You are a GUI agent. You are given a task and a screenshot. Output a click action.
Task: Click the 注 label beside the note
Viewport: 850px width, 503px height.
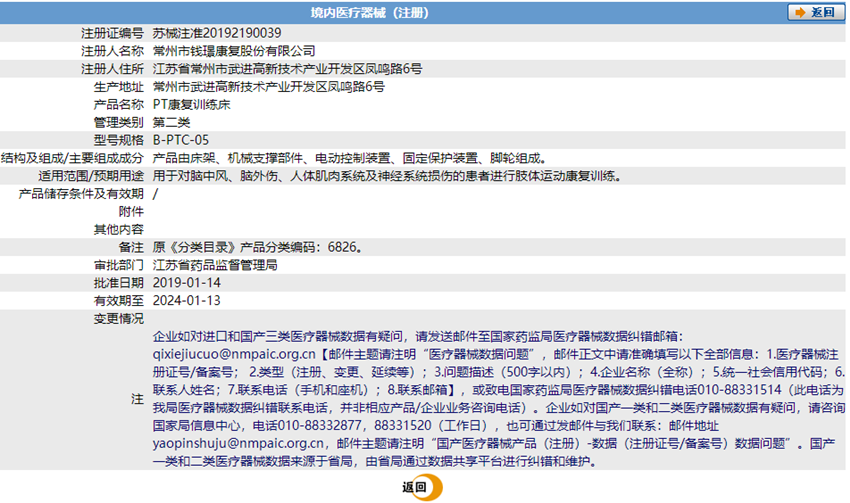137,399
